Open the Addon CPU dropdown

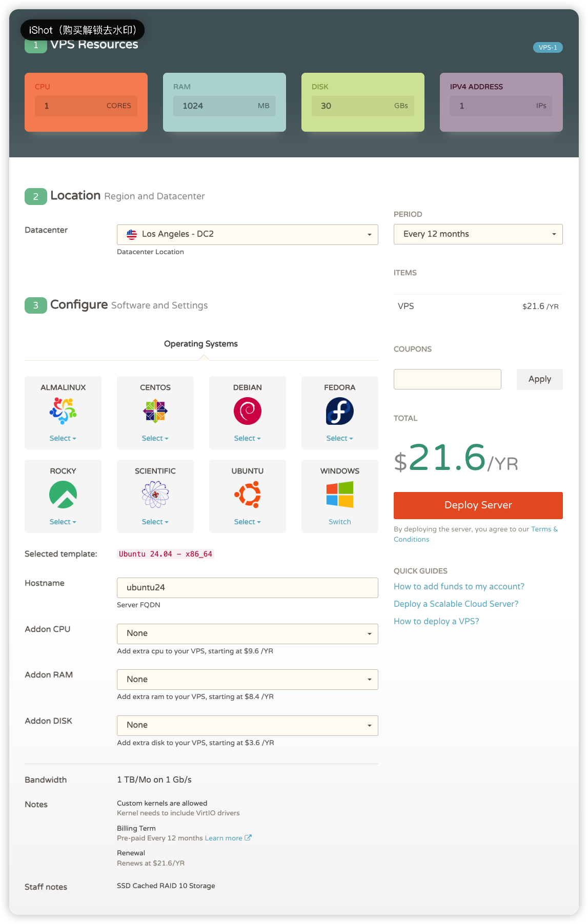(247, 633)
